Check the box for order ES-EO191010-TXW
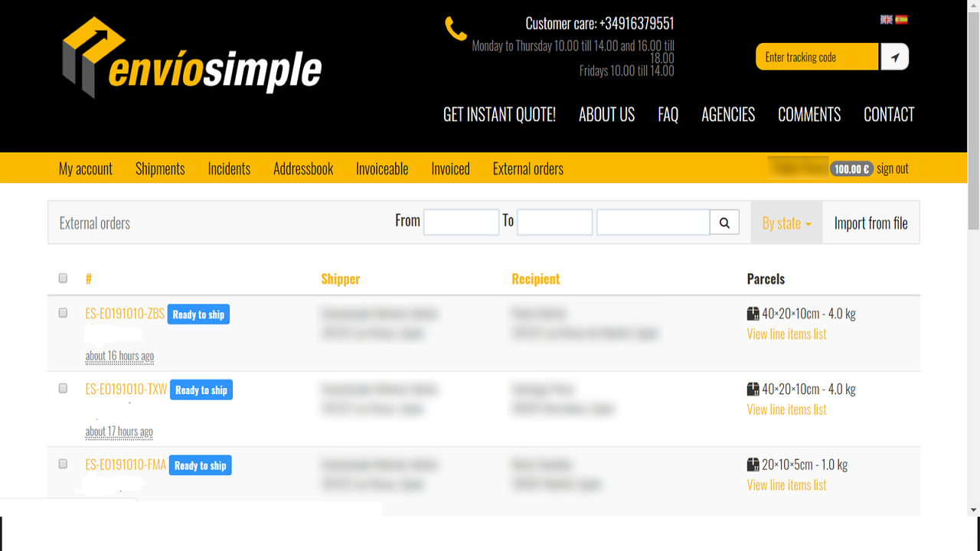The image size is (980, 551). (63, 387)
